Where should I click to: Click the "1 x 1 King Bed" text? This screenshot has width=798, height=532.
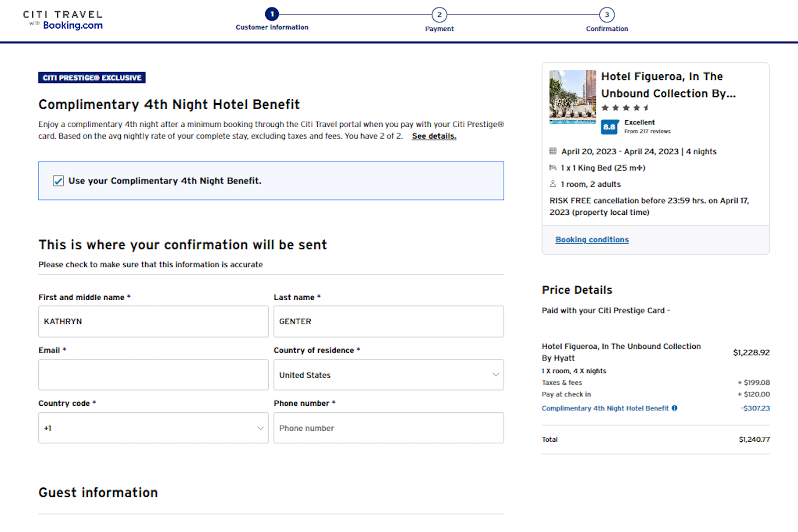pos(586,168)
